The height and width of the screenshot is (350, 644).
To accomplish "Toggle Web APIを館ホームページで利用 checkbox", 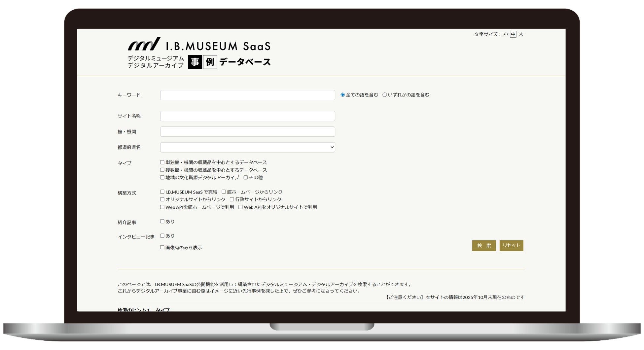I will tap(162, 207).
